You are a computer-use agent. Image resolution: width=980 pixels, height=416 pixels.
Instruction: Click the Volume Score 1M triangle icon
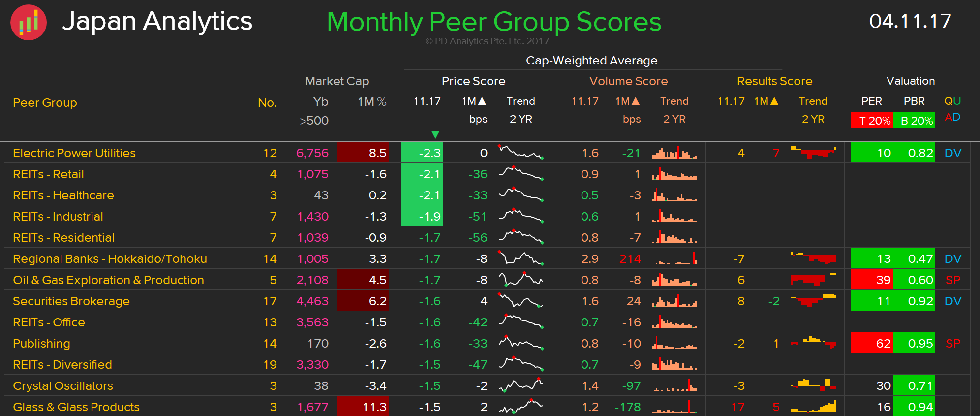(636, 101)
